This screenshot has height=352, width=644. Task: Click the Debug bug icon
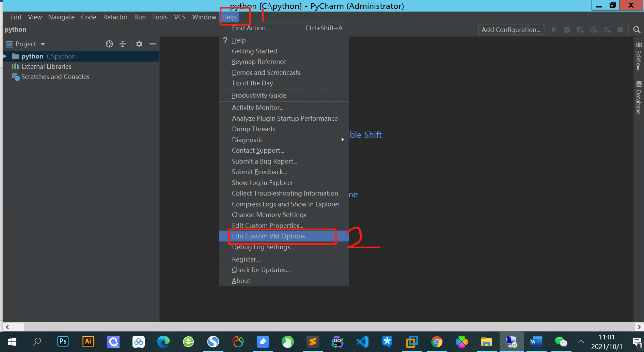(x=567, y=30)
